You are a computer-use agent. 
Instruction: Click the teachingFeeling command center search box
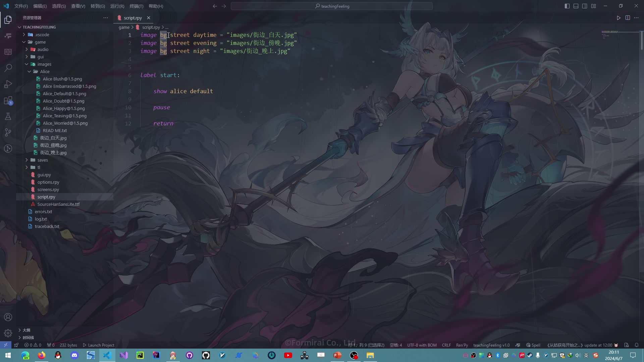point(332,6)
